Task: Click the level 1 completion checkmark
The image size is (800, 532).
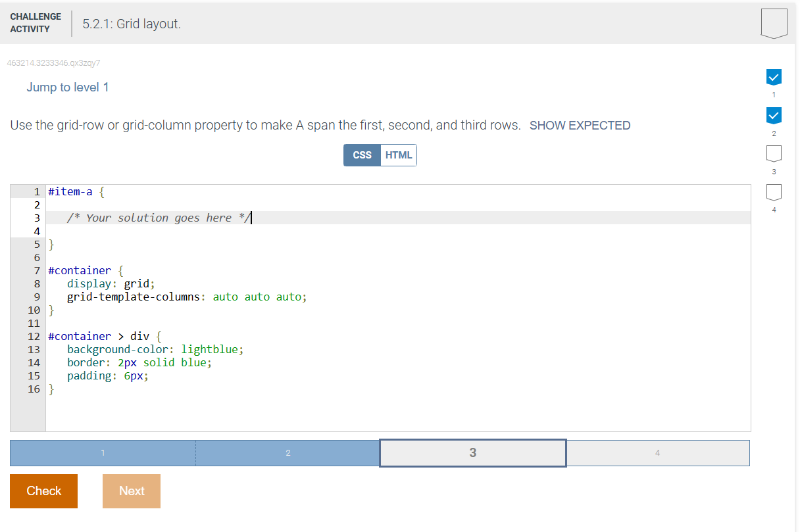Action: (x=774, y=77)
